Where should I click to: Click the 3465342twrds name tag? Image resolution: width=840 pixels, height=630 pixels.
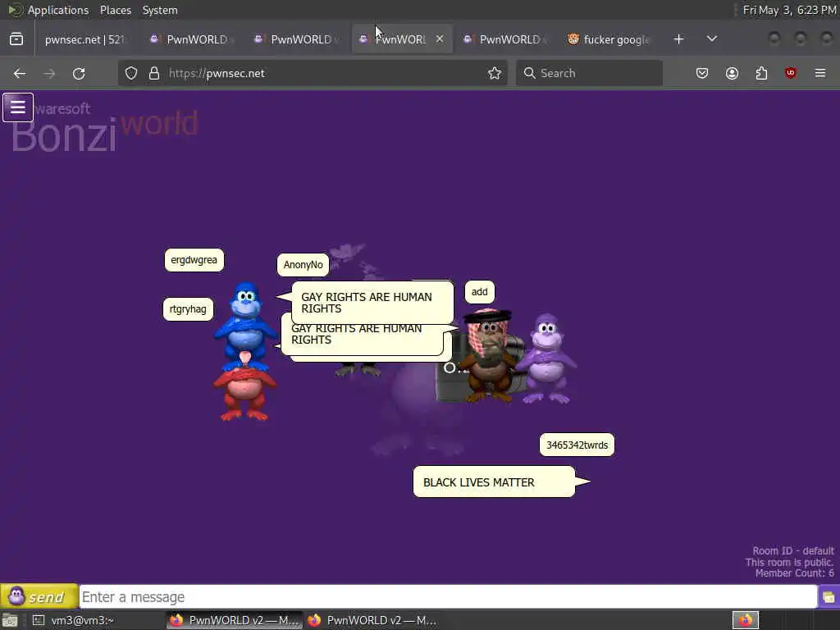(x=577, y=445)
